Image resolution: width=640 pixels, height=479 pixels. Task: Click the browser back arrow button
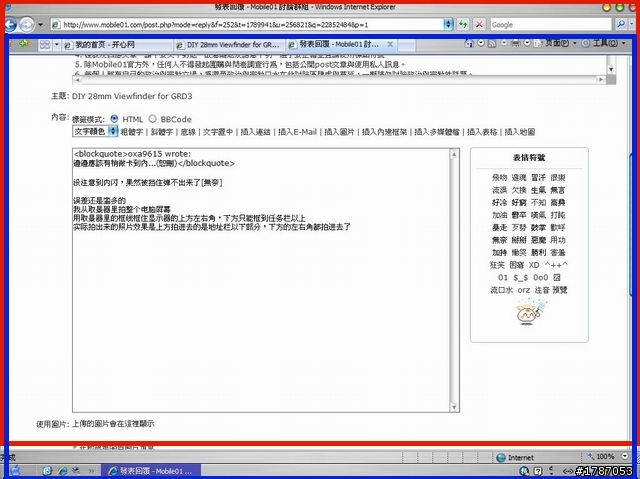(10, 24)
